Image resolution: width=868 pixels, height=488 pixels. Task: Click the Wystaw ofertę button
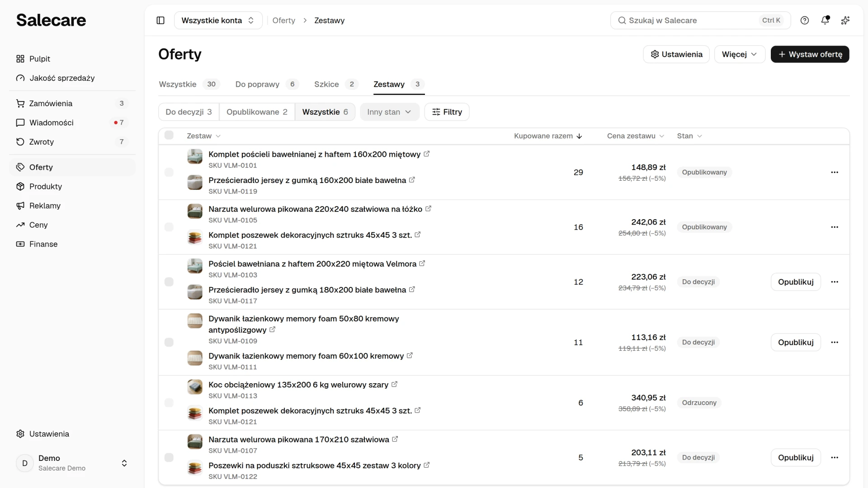810,54
